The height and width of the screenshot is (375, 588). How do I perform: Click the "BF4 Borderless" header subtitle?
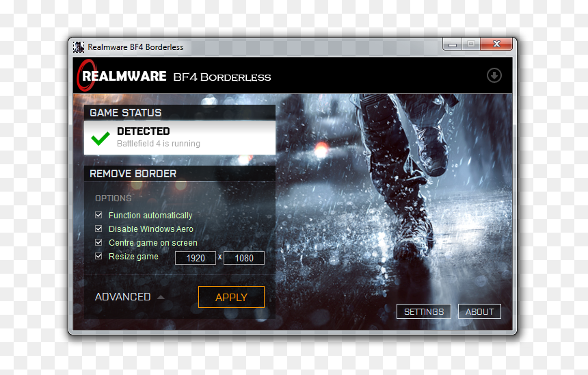point(222,77)
